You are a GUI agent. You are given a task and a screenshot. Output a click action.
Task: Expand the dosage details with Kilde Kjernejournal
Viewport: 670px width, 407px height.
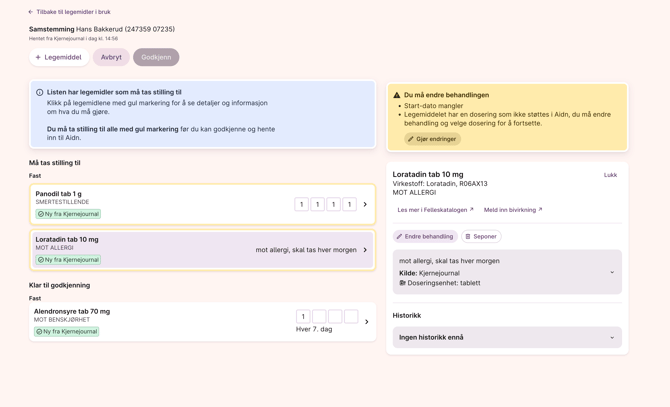click(612, 272)
